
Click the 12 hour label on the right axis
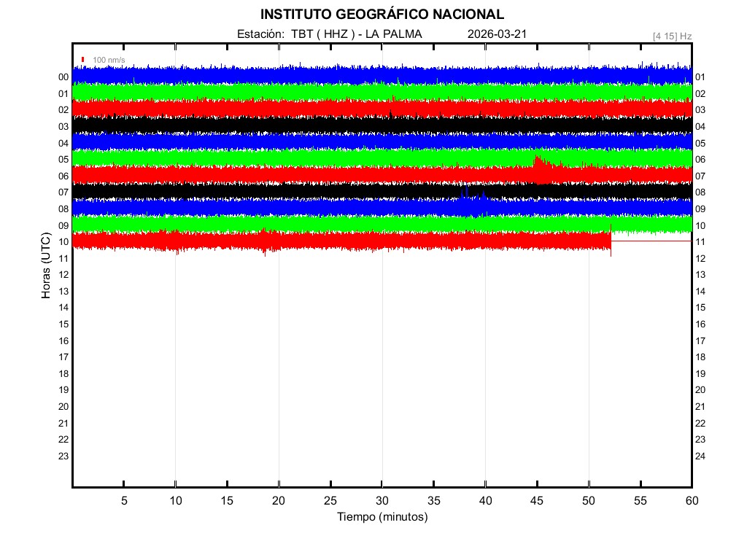[700, 259]
